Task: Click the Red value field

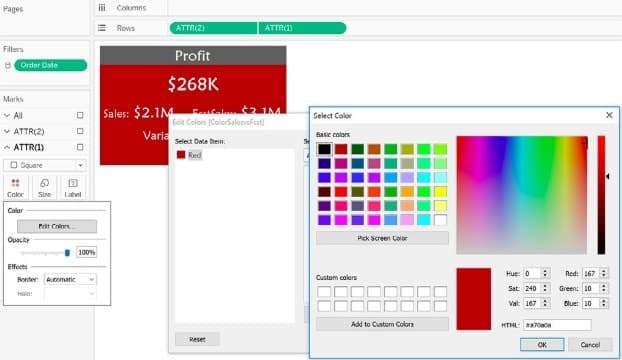Action: coord(591,273)
